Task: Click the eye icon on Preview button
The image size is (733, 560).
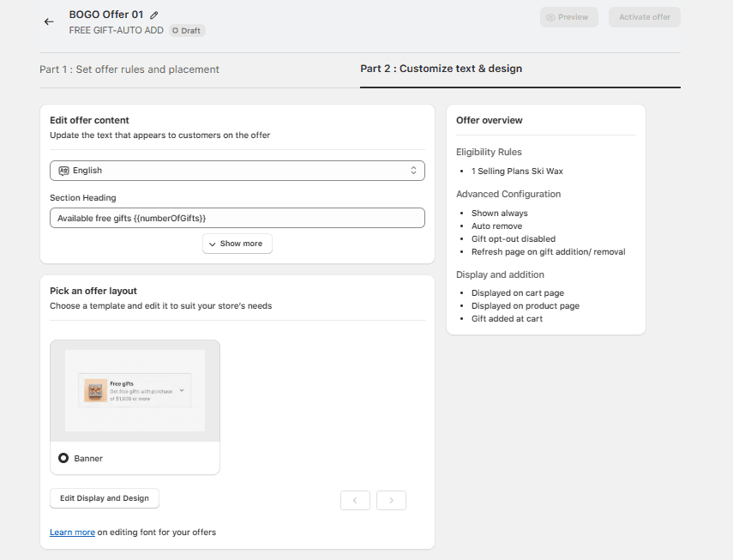Action: pos(550,17)
